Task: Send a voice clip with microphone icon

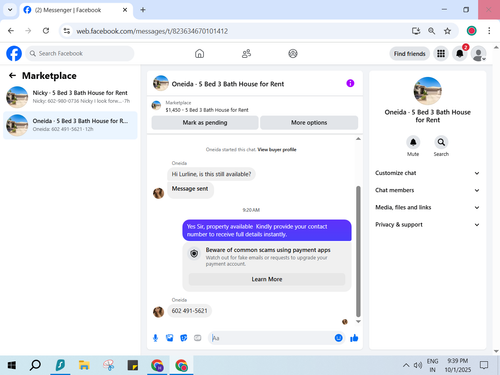Action: click(155, 338)
